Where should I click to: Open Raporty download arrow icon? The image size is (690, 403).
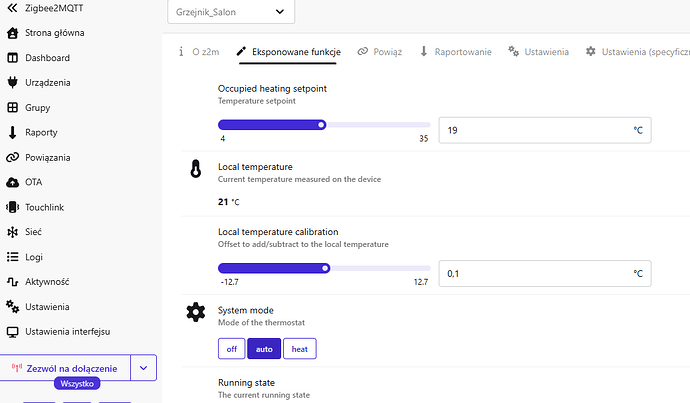click(x=13, y=132)
